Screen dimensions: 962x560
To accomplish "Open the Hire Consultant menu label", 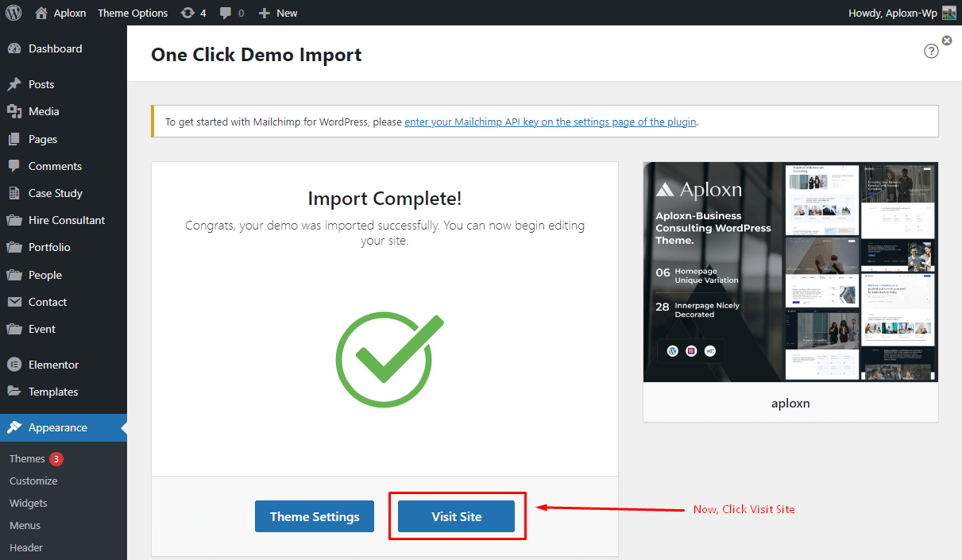I will (x=67, y=220).
